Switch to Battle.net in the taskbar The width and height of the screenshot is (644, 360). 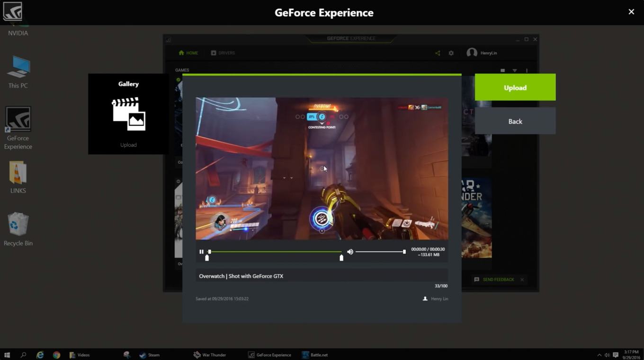[x=315, y=355]
